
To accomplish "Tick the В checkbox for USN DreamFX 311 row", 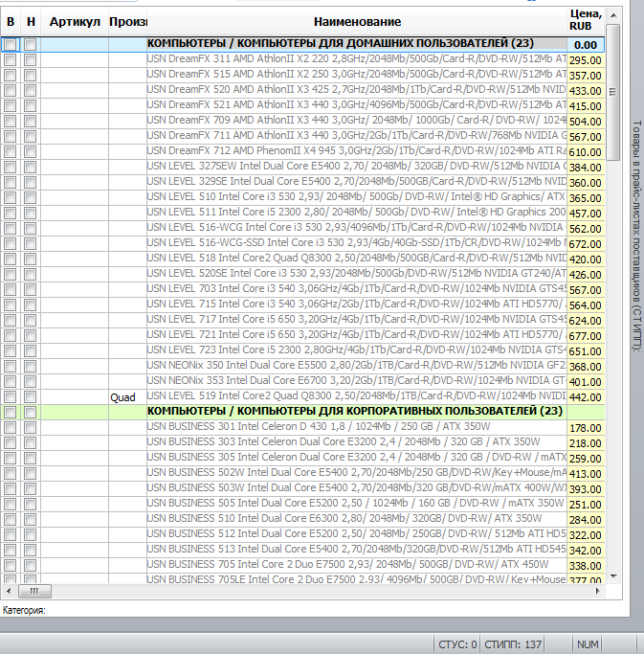I will (x=10, y=59).
